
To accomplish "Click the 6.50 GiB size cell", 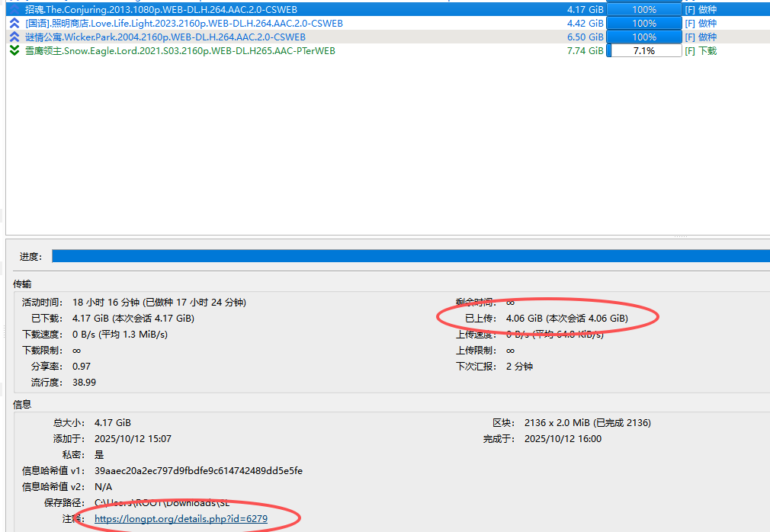I will click(585, 37).
